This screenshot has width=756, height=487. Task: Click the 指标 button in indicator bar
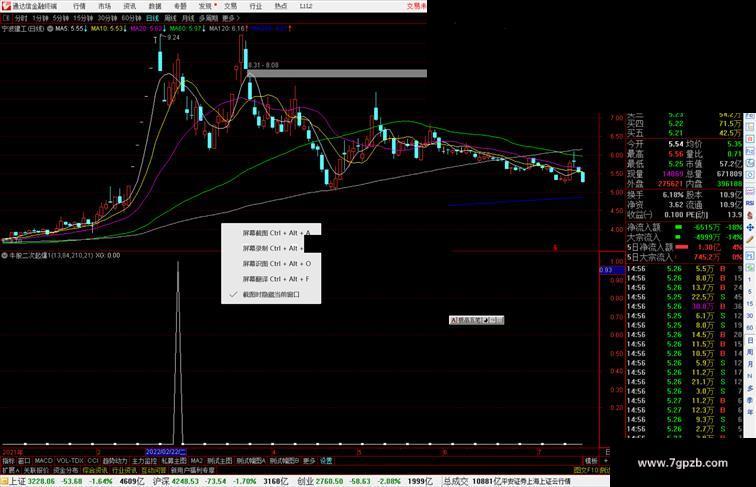coord(9,461)
